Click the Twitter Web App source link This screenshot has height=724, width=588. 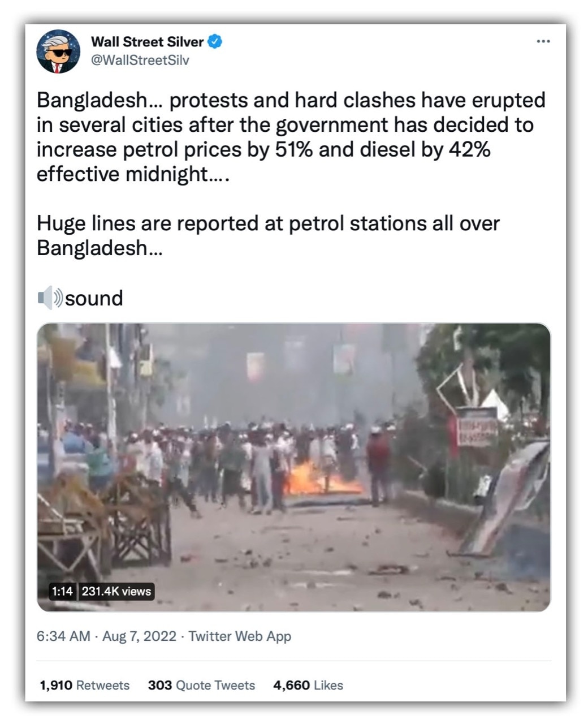(x=240, y=636)
